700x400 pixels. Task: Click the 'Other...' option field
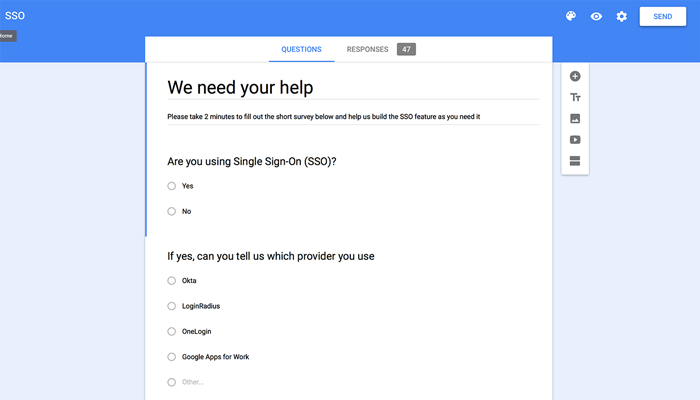tap(193, 382)
